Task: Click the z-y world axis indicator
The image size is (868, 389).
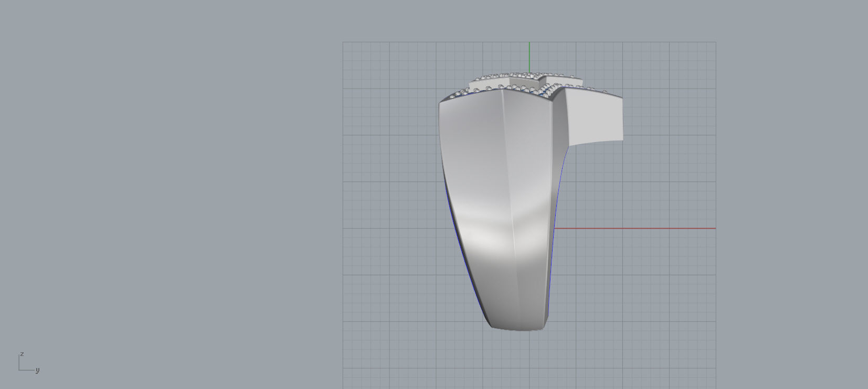Action: coord(29,363)
